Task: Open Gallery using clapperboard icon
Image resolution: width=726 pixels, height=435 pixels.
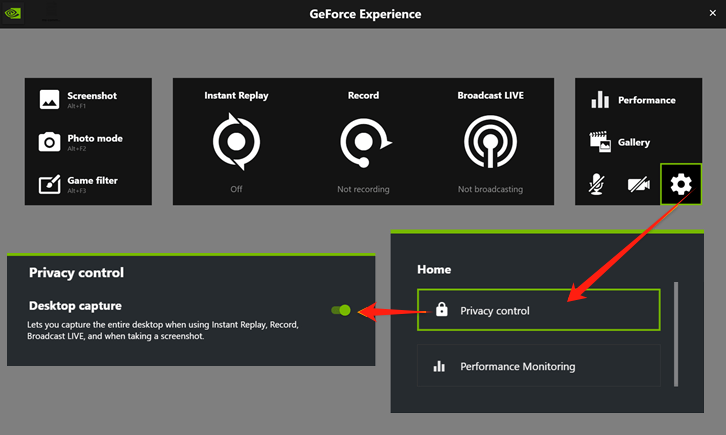Action: click(x=600, y=142)
